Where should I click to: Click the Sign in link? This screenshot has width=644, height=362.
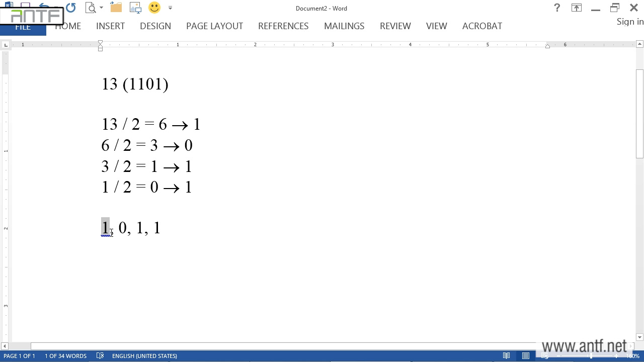630,22
